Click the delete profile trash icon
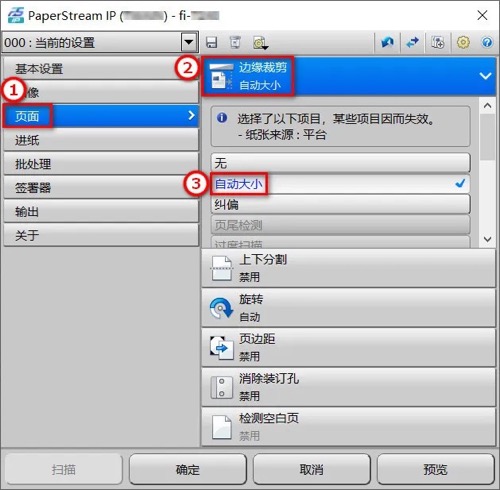 tap(235, 43)
